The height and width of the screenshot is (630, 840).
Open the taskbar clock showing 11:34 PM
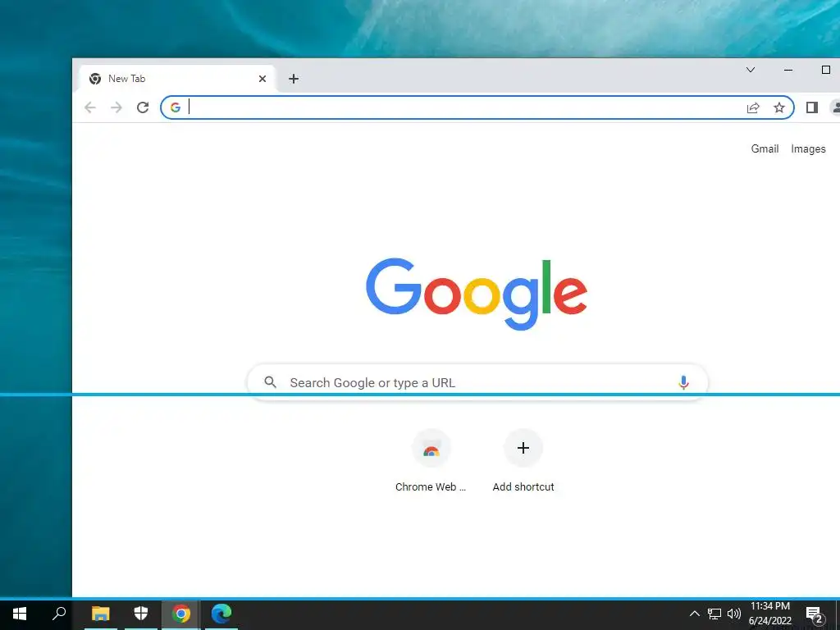tap(769, 614)
